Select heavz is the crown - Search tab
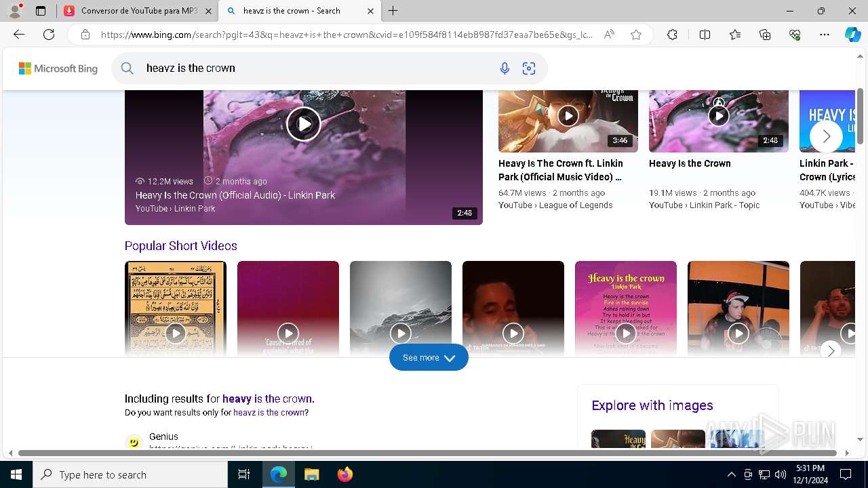Image resolution: width=868 pixels, height=488 pixels. 300,11
